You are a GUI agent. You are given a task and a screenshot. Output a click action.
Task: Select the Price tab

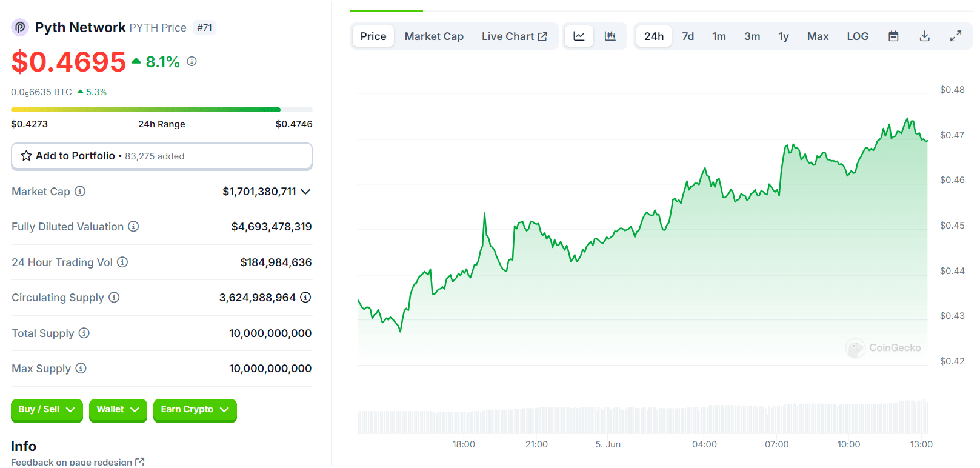point(373,36)
